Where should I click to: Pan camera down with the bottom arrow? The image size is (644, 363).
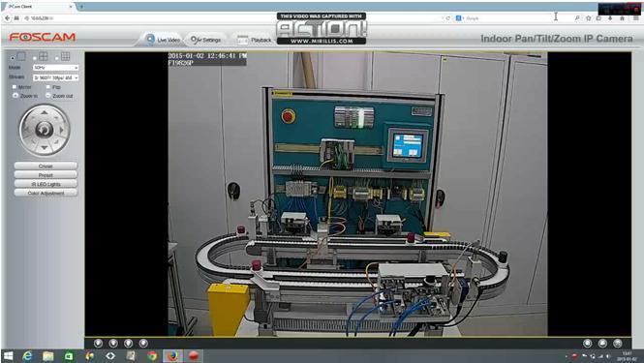(x=45, y=147)
